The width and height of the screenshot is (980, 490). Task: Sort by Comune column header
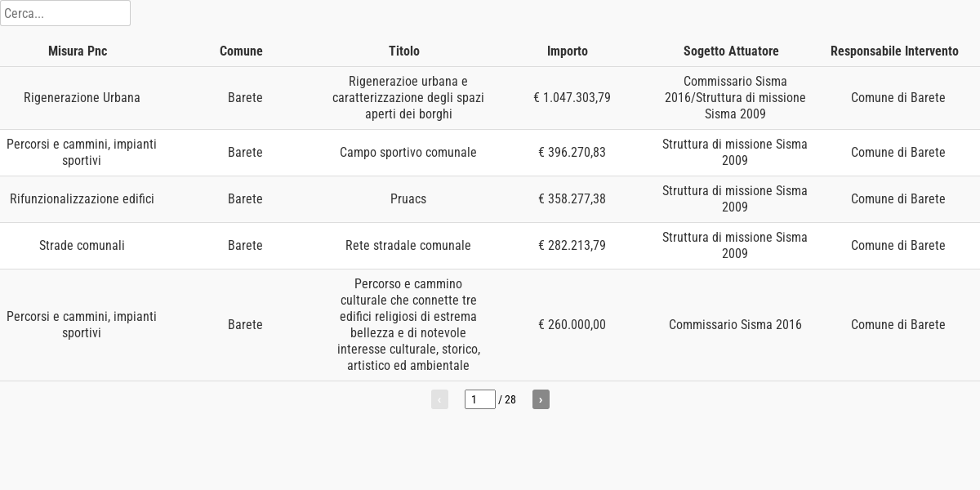coord(241,51)
